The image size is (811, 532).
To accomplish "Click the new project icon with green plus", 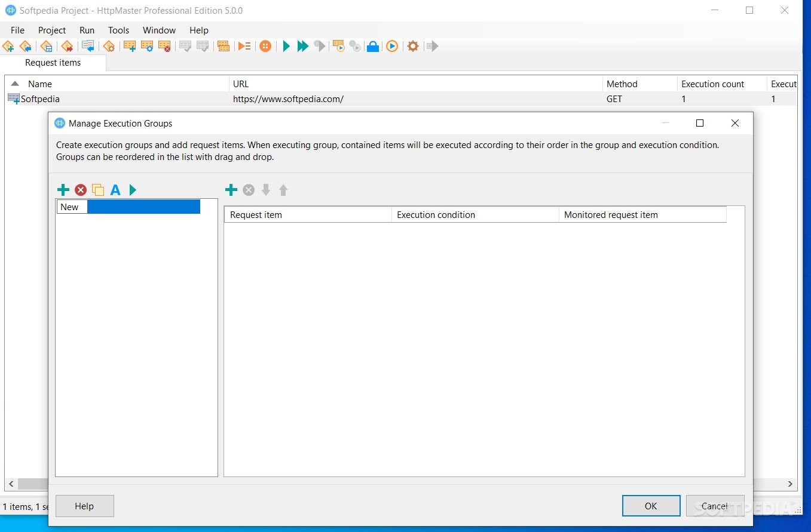I will (x=8, y=46).
